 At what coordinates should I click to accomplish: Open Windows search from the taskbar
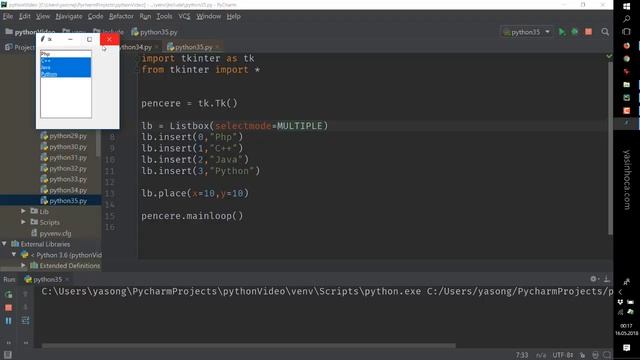tap(627, 19)
